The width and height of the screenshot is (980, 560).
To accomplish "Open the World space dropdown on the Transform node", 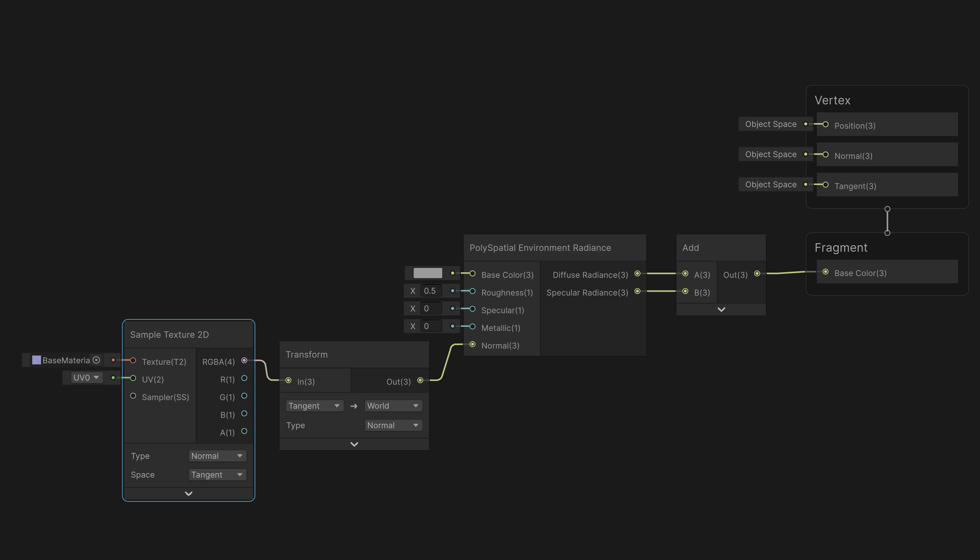I will point(393,405).
